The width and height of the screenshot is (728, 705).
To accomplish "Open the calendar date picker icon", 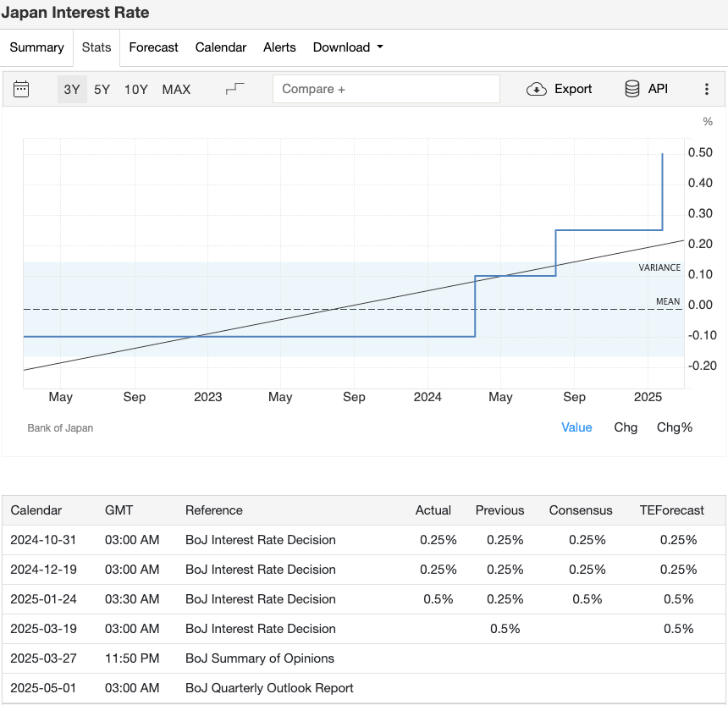I will point(21,89).
